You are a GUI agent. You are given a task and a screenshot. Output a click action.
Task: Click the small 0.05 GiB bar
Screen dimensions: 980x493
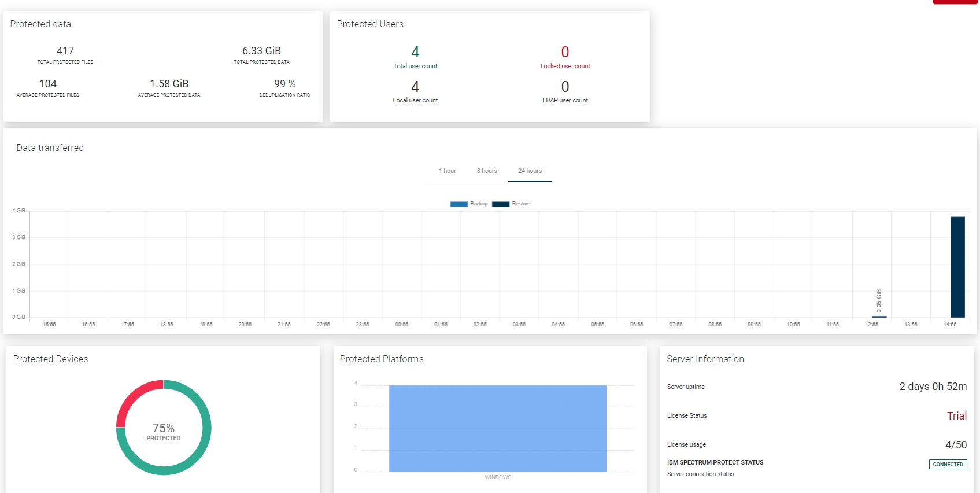pyautogui.click(x=879, y=317)
